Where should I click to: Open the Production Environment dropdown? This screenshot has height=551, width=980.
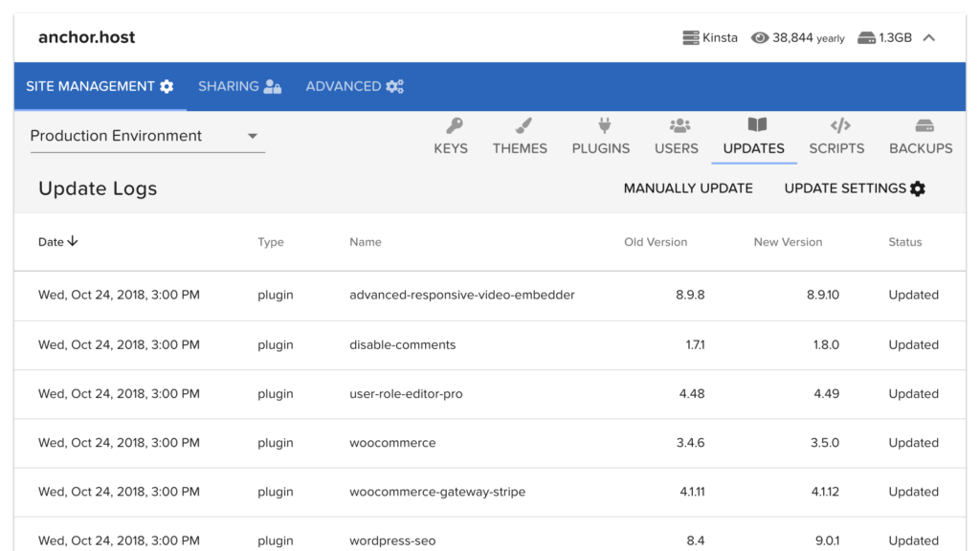(x=146, y=136)
